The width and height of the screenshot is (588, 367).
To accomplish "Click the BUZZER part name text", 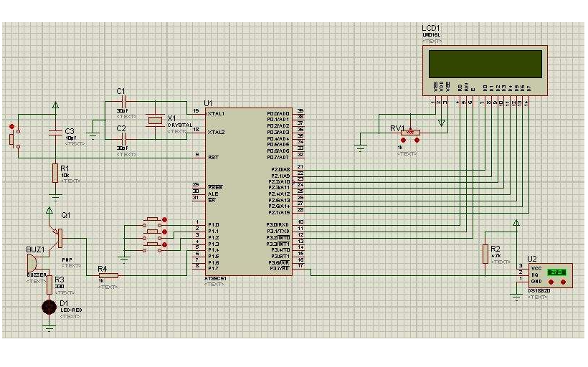I will (37, 275).
